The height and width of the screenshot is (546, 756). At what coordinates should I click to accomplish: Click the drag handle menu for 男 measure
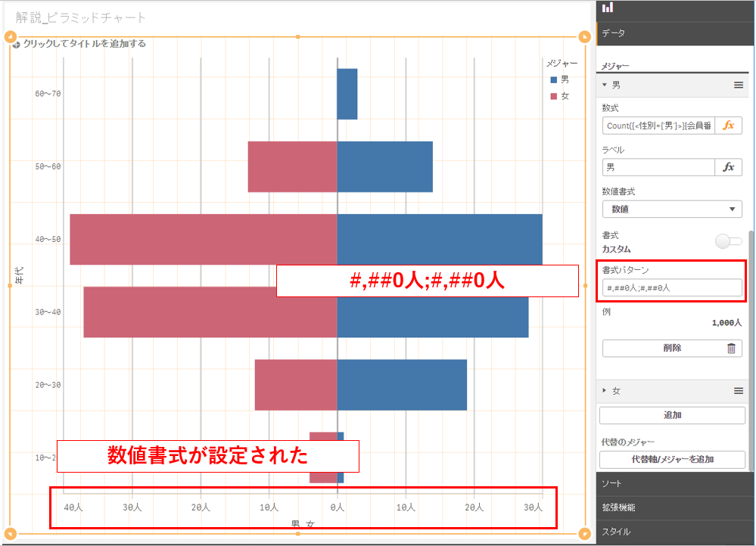(739, 85)
